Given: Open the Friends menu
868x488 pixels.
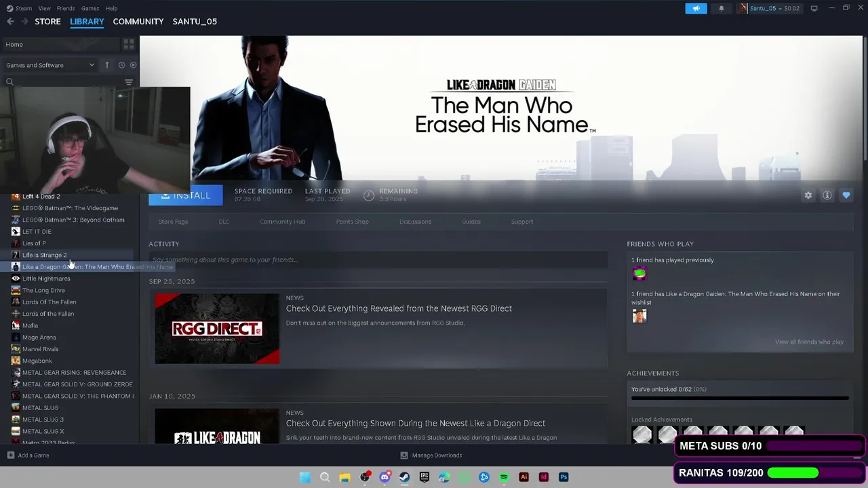Looking at the screenshot, I should pyautogui.click(x=66, y=8).
